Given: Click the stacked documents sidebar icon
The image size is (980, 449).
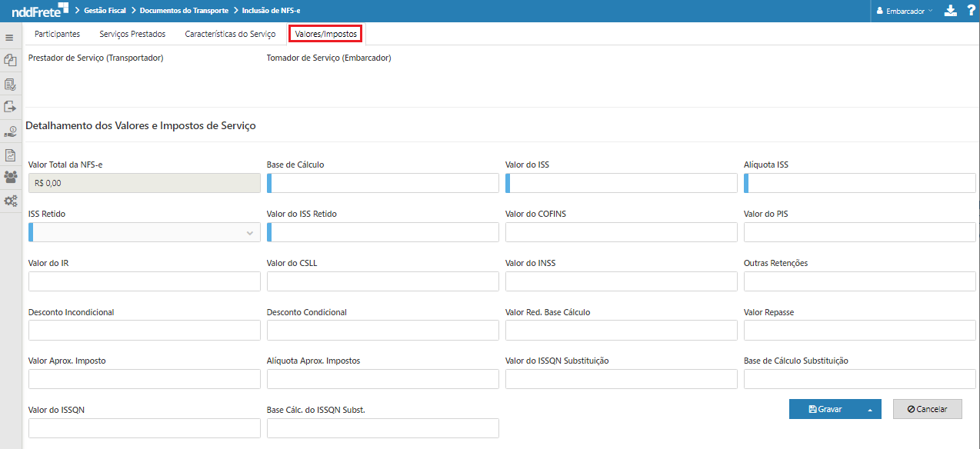Looking at the screenshot, I should tap(10, 60).
